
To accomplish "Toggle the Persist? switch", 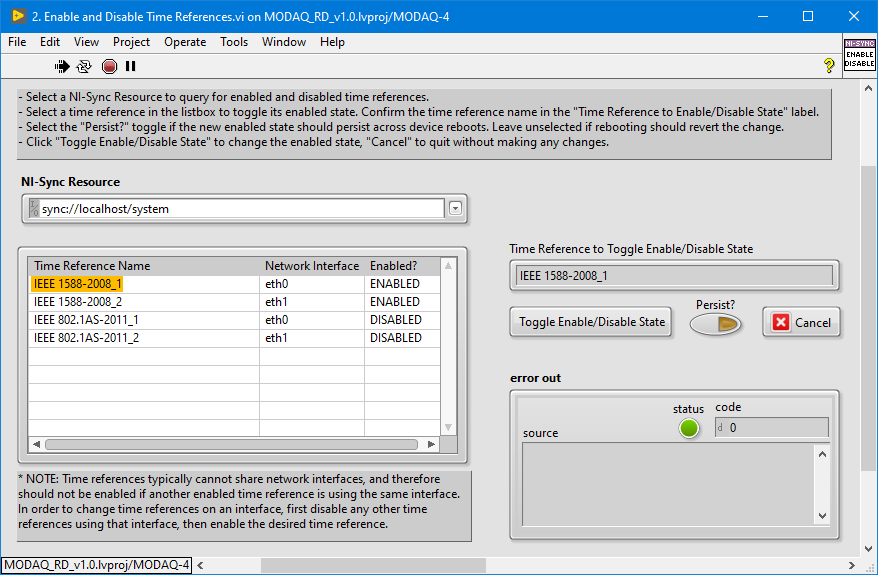I will (715, 324).
